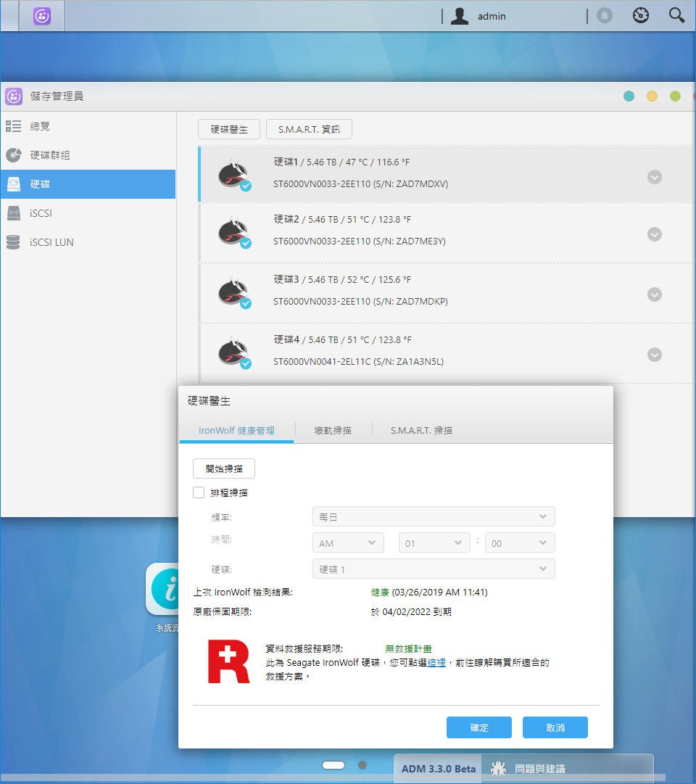Enable the 排程掃描 checkbox

pos(199,492)
